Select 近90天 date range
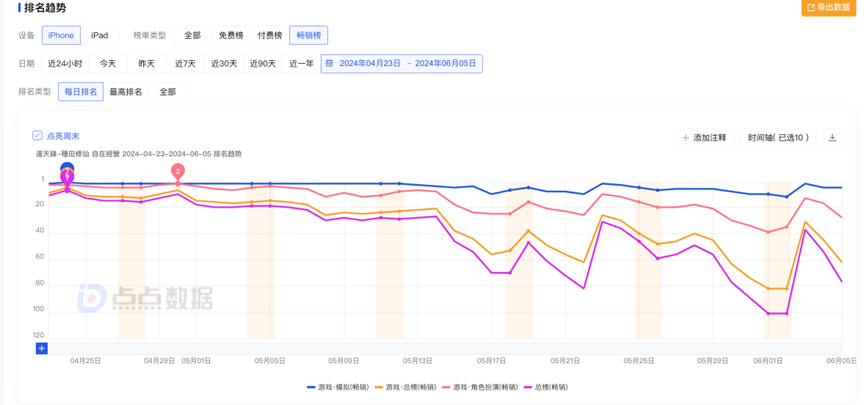The width and height of the screenshot is (864, 405). (x=263, y=64)
